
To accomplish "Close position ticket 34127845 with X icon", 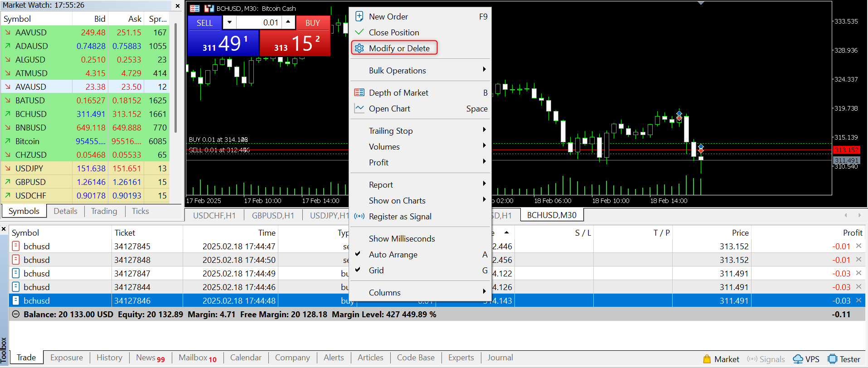I will pos(858,246).
